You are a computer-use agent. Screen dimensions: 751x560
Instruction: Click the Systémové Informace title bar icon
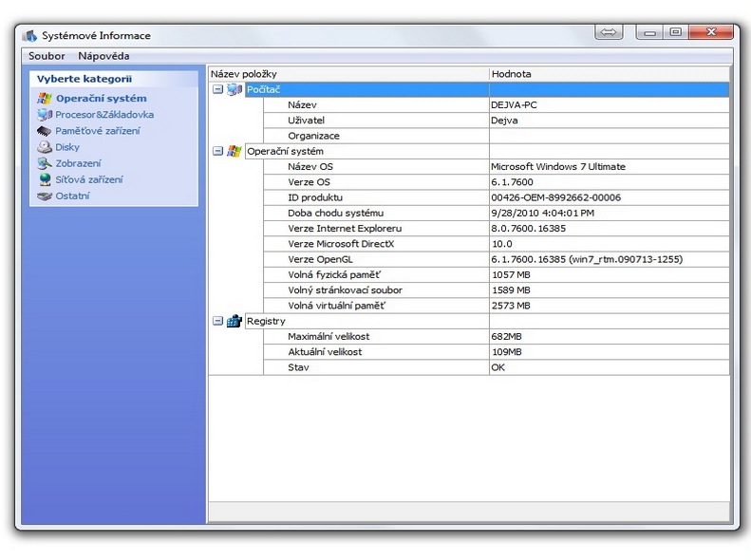tap(29, 36)
